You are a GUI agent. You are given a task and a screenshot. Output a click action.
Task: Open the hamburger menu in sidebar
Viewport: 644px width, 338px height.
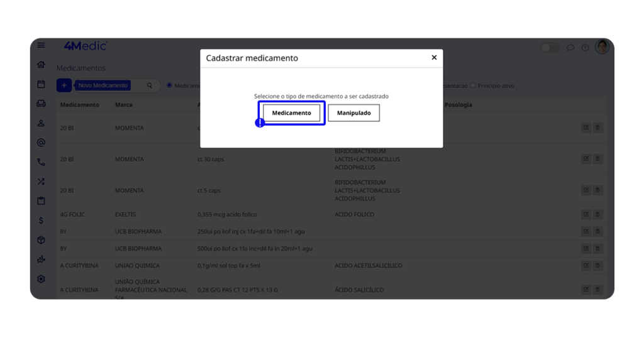click(41, 45)
